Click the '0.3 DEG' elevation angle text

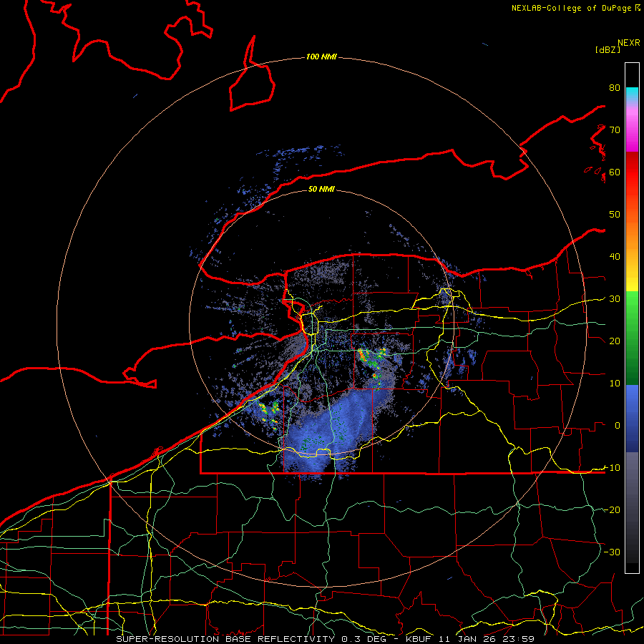pos(365,639)
